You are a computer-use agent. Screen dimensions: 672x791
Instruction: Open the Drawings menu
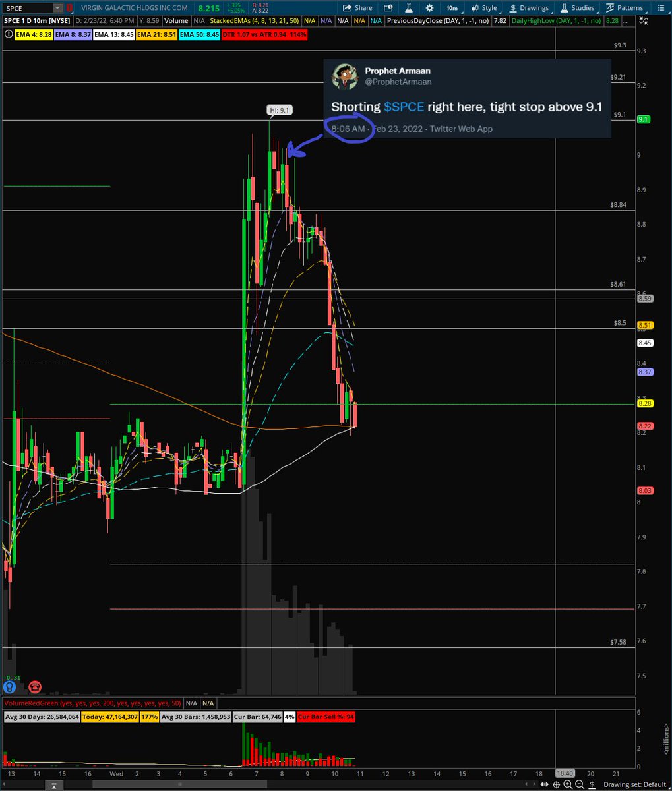click(x=530, y=8)
